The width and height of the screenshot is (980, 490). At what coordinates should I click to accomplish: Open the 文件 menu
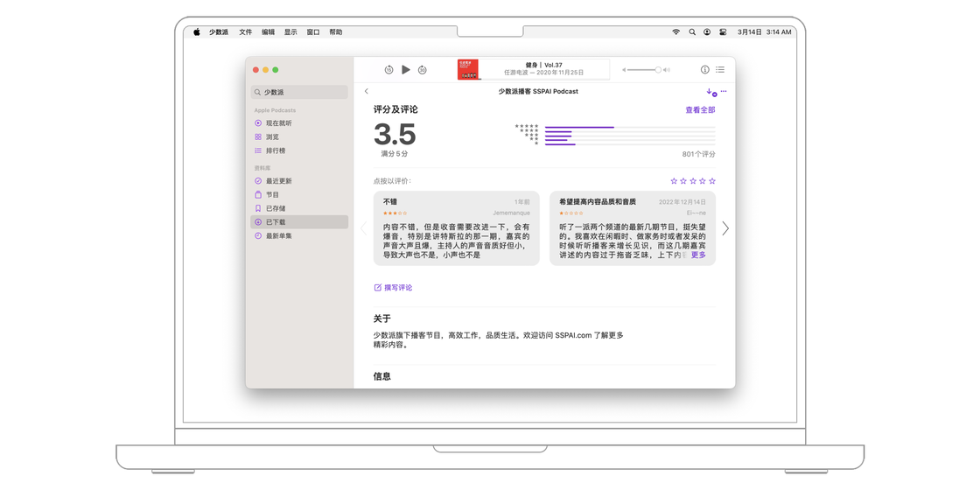pyautogui.click(x=246, y=31)
